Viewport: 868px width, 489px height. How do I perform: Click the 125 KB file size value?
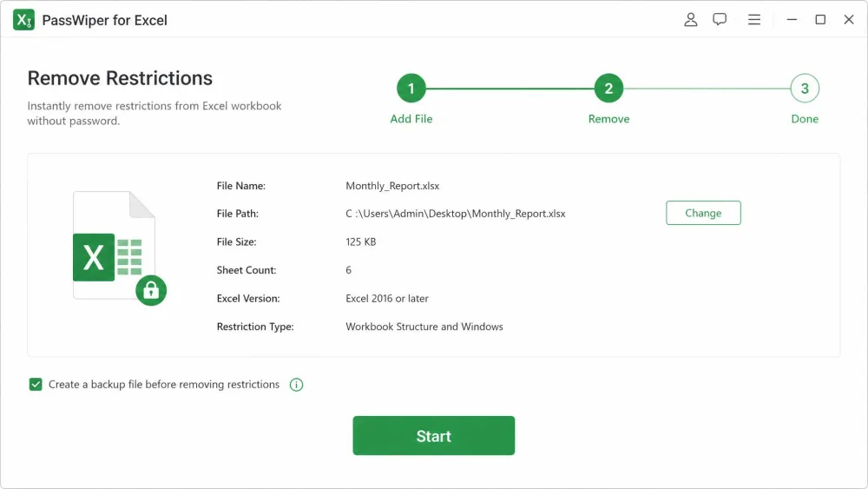pos(361,242)
